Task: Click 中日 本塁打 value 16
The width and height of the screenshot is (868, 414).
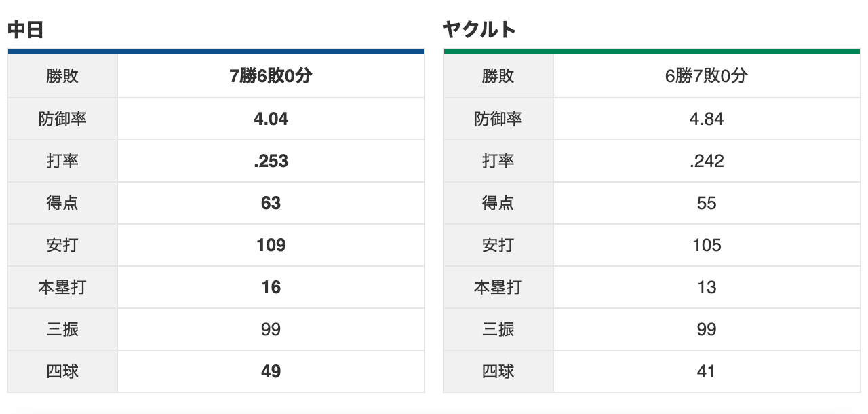Action: (x=271, y=287)
